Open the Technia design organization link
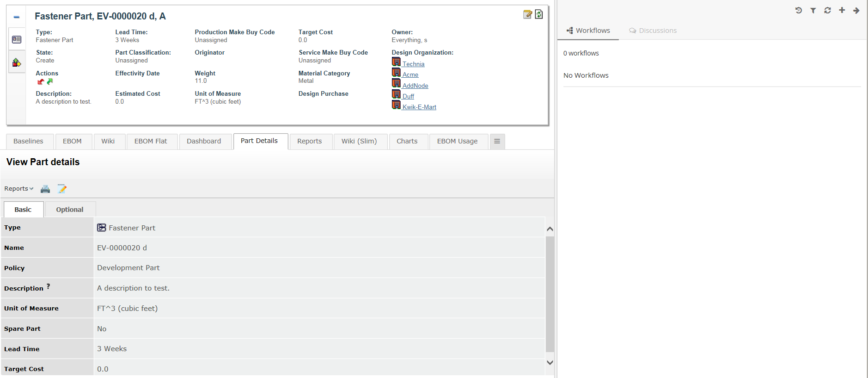The height and width of the screenshot is (378, 868). pyautogui.click(x=413, y=64)
